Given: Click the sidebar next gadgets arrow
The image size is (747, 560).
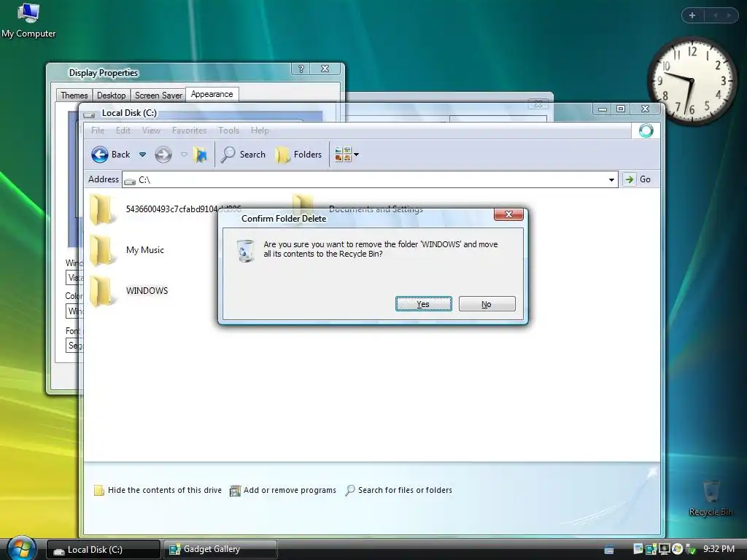Looking at the screenshot, I should [729, 15].
